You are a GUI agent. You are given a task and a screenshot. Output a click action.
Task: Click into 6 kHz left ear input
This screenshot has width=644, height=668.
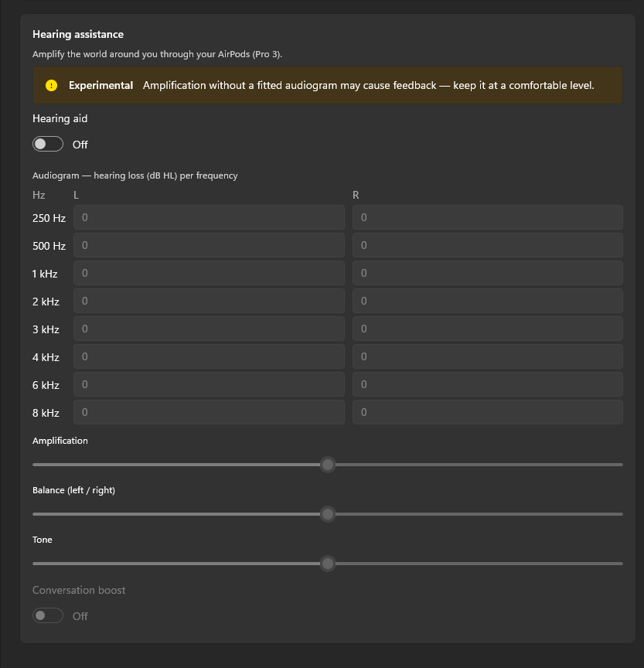click(209, 384)
